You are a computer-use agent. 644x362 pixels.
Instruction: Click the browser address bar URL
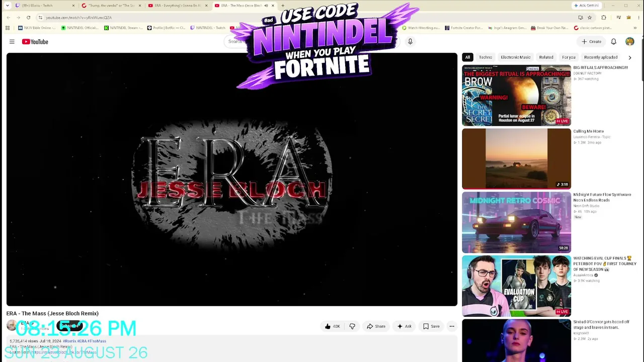[79, 18]
